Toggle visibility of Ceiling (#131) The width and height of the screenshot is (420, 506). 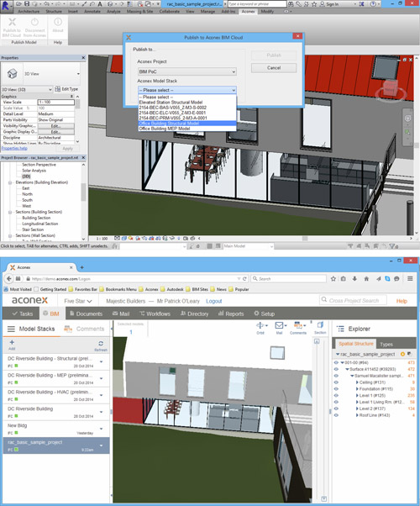(336, 382)
